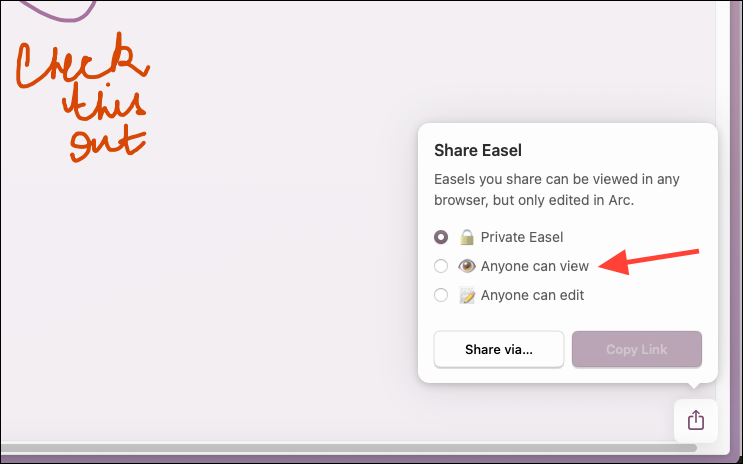This screenshot has width=743, height=464.
Task: Select the purple drawn shape at the canvas top
Action: point(59,10)
